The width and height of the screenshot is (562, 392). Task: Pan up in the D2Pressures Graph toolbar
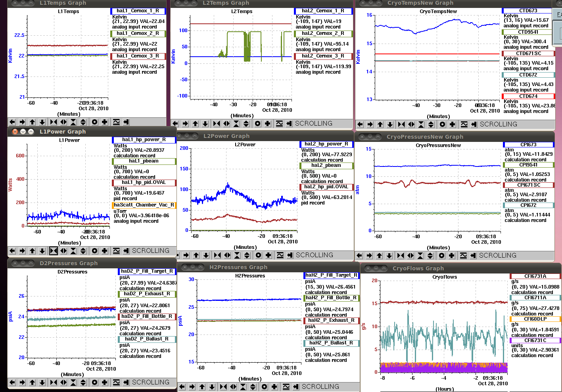click(x=32, y=382)
